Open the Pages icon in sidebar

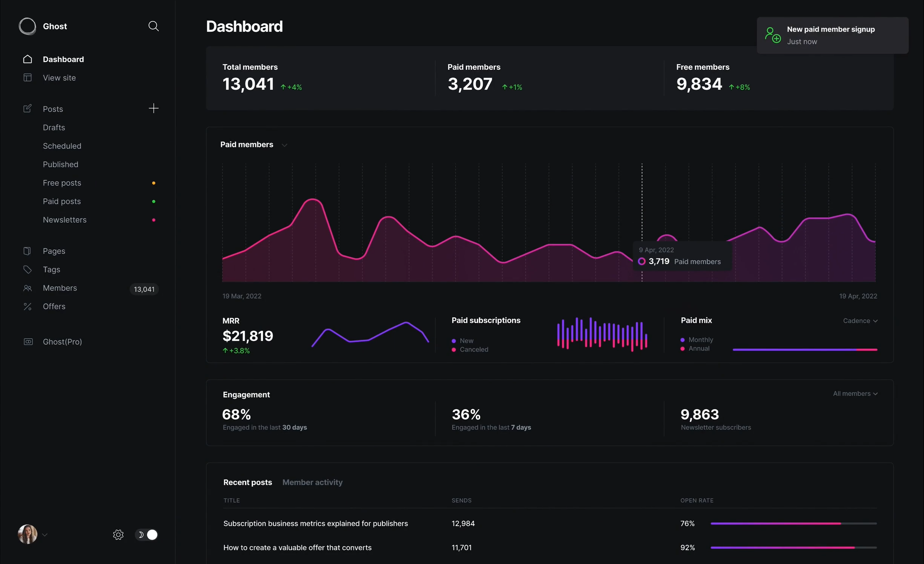click(27, 251)
